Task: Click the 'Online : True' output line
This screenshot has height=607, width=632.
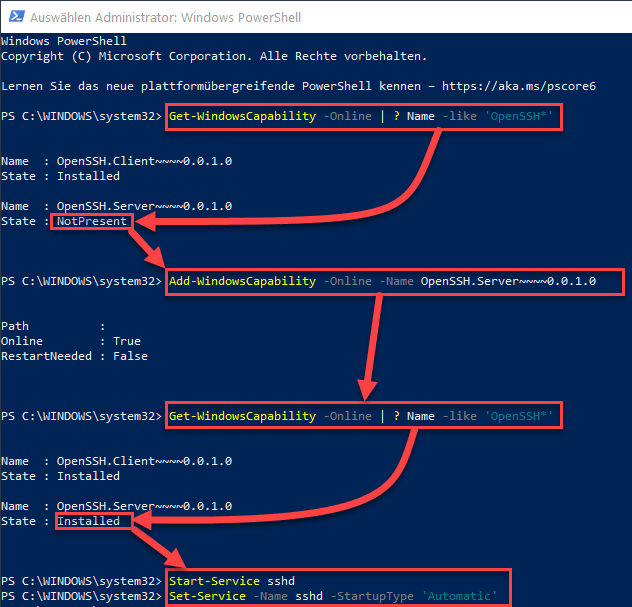Action: [x=71, y=341]
